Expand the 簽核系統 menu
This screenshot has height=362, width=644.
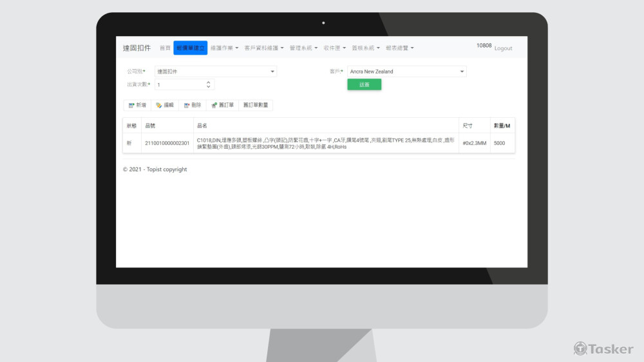pos(366,48)
